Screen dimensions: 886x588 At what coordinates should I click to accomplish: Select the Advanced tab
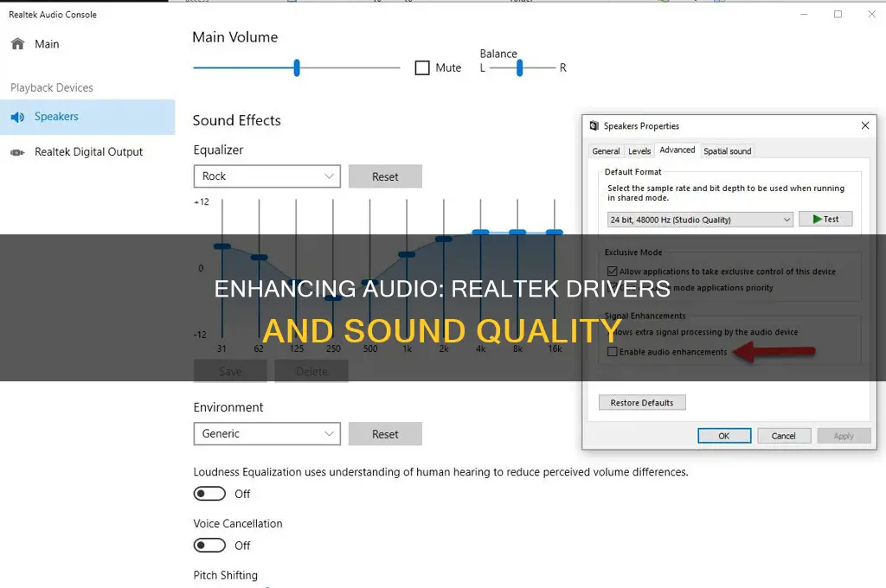(x=677, y=150)
